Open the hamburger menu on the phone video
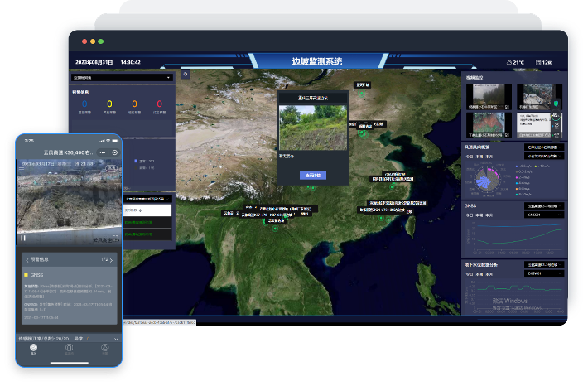The height and width of the screenshot is (386, 588). tap(22, 168)
